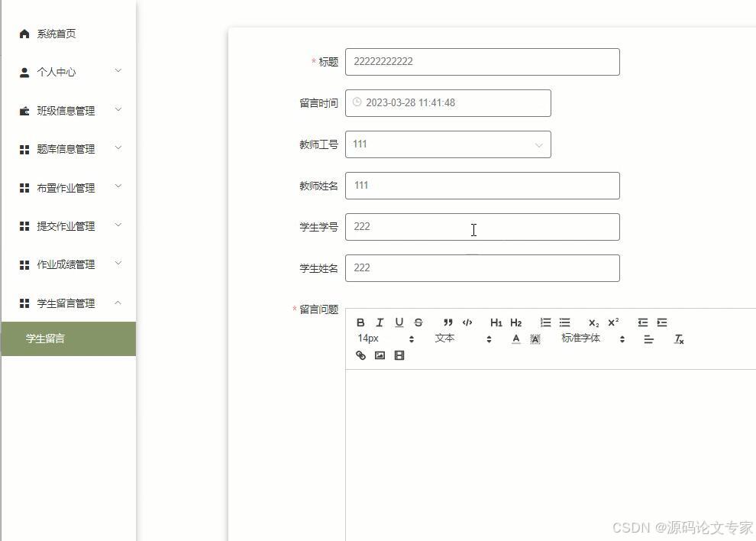Insert a blockquote in the message editor
Viewport: 756px width, 541px height.
tap(448, 322)
